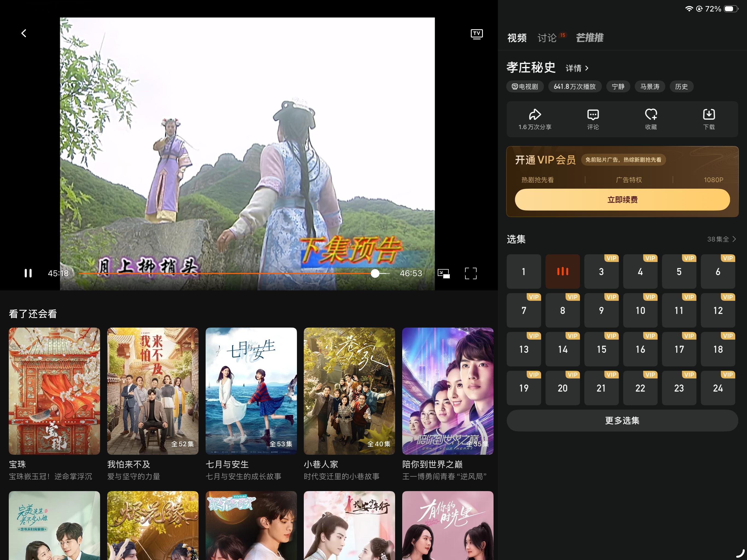
Task: Click the 热剧抢先看 VIP benefit text
Action: 538,180
